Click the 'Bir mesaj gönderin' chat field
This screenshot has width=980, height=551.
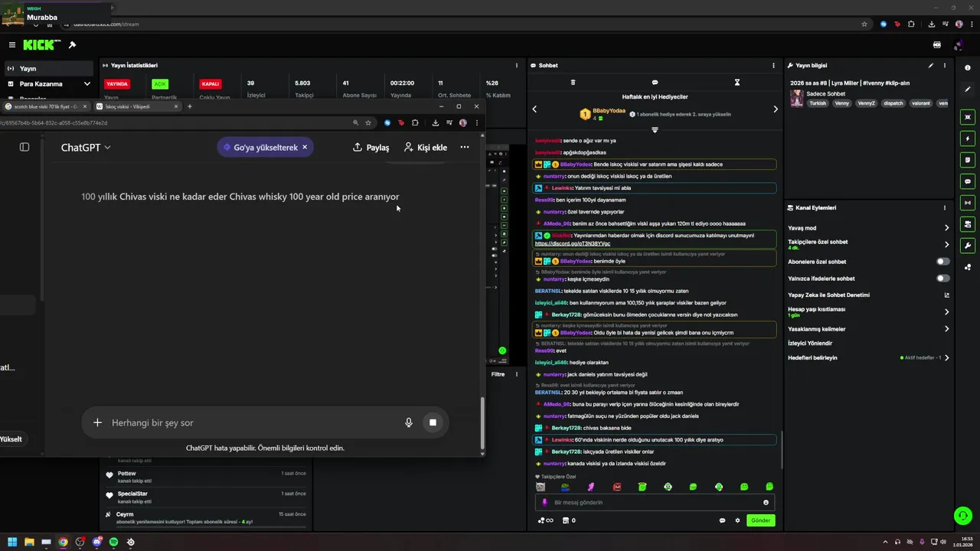655,502
